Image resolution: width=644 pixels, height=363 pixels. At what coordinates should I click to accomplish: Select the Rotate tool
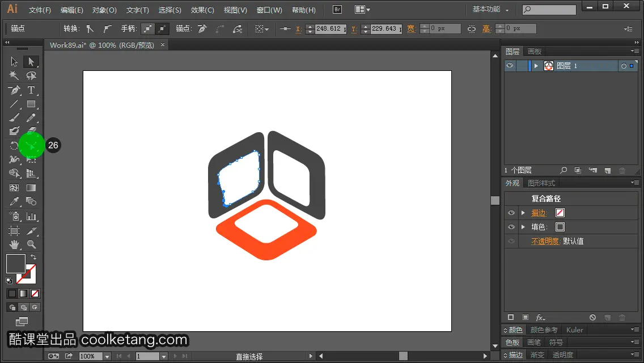click(x=14, y=146)
